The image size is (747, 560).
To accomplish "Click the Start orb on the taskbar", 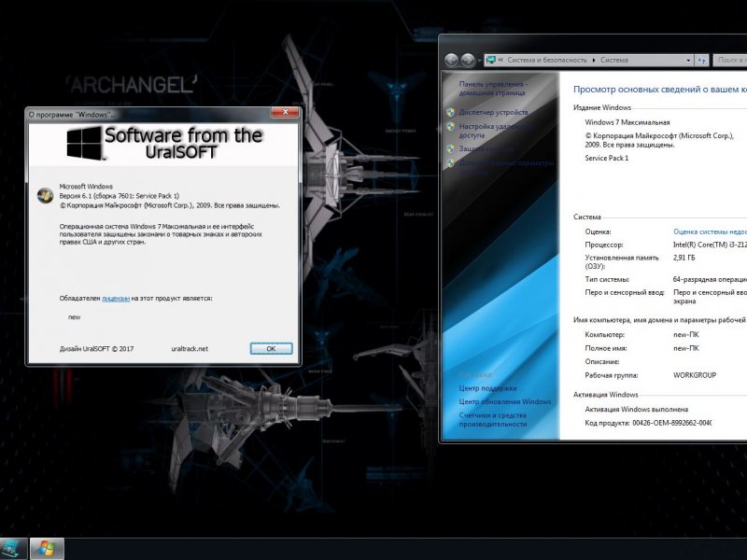I will [47, 549].
